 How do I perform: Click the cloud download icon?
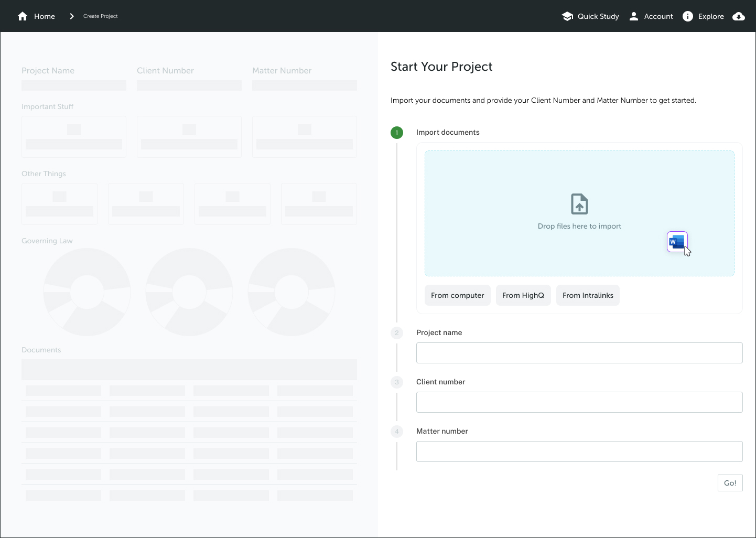click(x=739, y=16)
